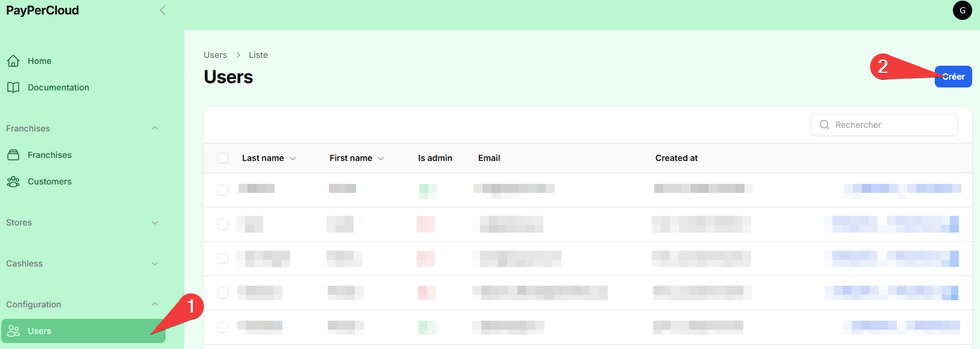Image resolution: width=980 pixels, height=349 pixels.
Task: Click the Users page title
Action: coord(228,77)
